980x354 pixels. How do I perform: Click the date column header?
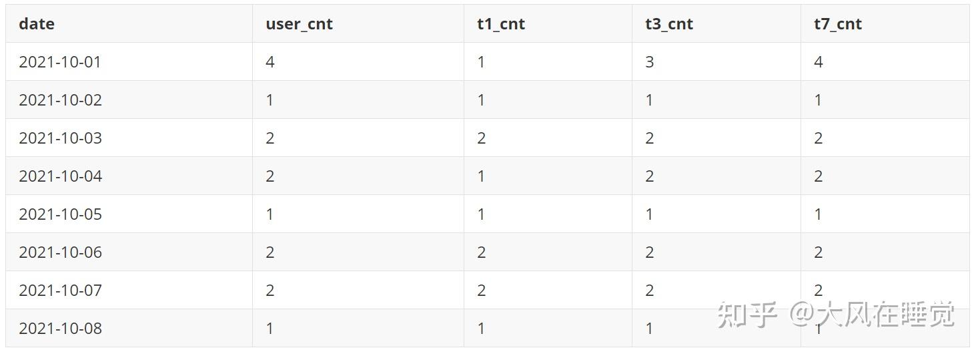pos(37,24)
